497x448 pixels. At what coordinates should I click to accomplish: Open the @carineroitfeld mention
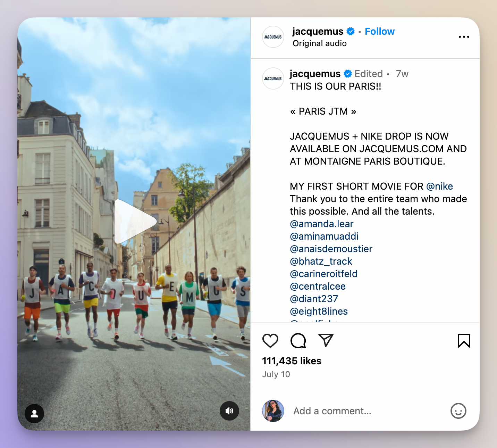pos(324,274)
